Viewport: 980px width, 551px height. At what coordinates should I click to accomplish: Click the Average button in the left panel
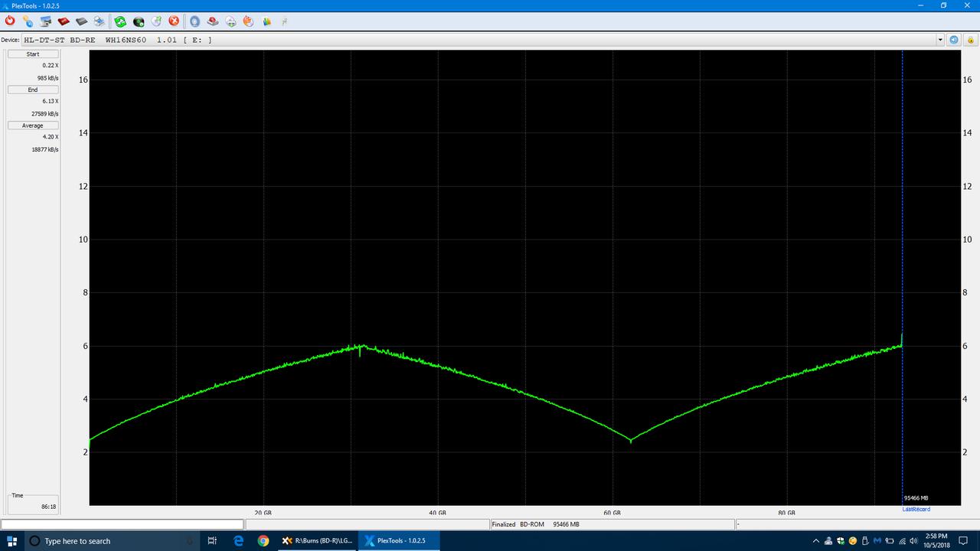click(33, 126)
